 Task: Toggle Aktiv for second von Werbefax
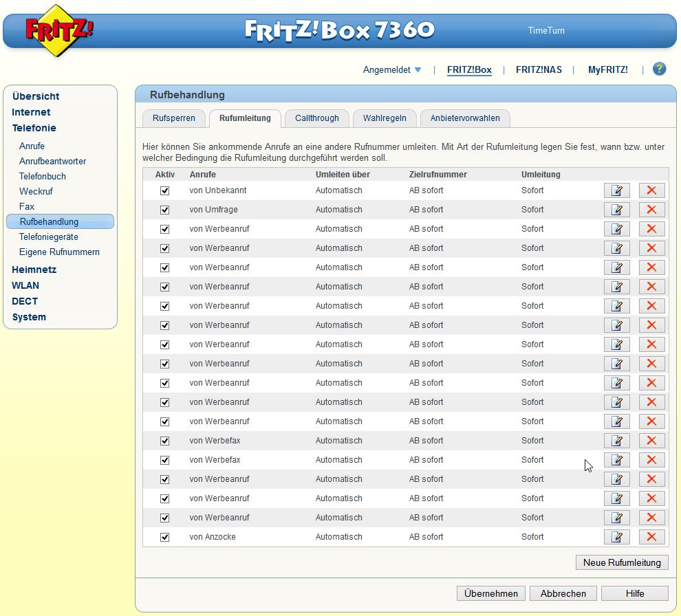(164, 460)
